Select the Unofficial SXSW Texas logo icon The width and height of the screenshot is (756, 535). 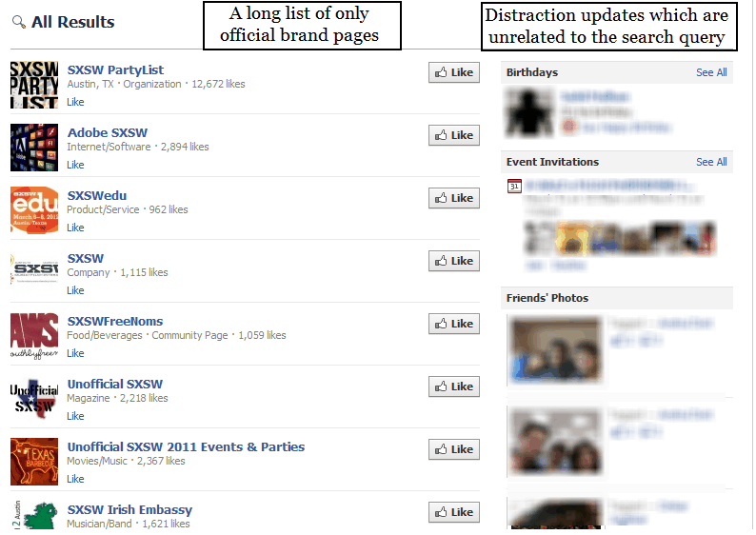click(x=34, y=399)
